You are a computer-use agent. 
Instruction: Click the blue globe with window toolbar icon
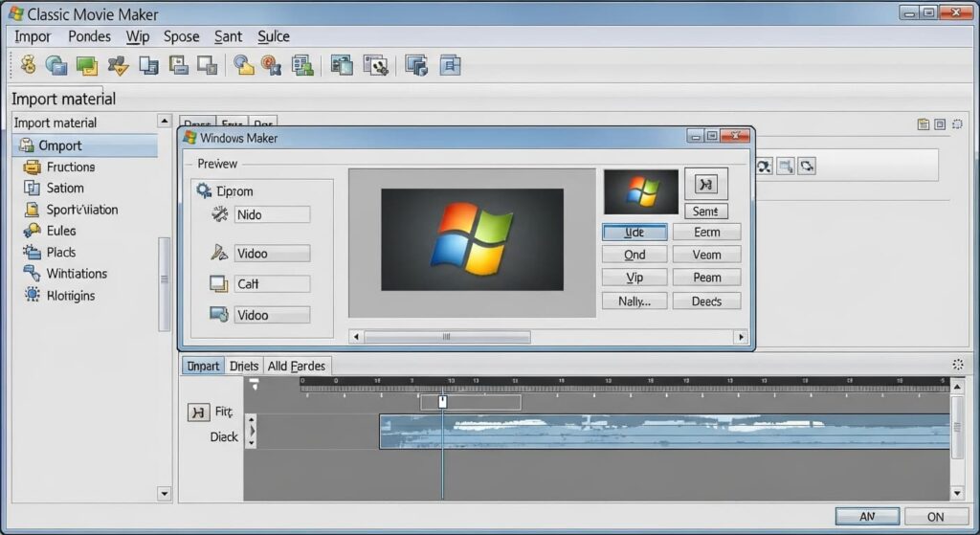[x=56, y=65]
